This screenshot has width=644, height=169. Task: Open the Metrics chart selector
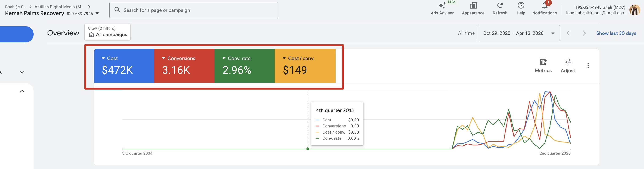[x=543, y=66]
